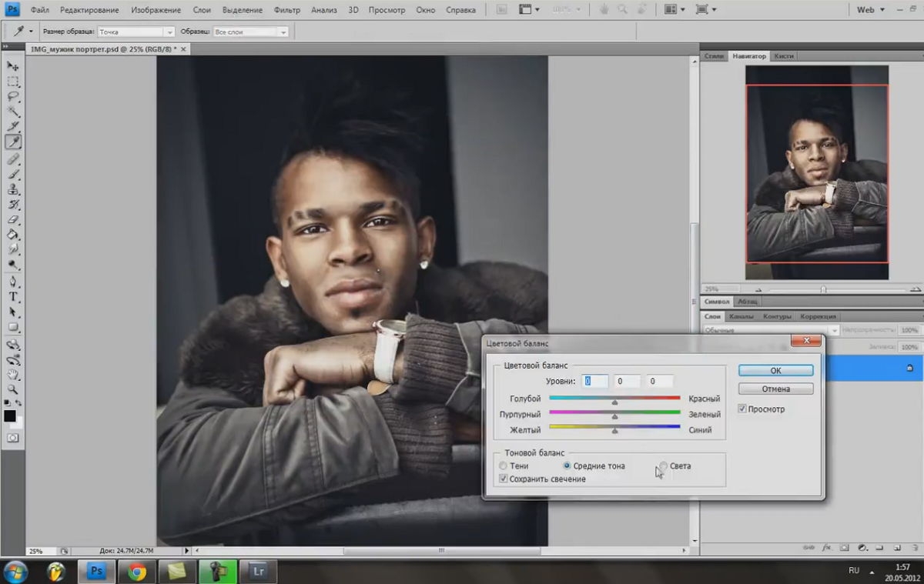Select the Paint Bucket tool

(13, 235)
